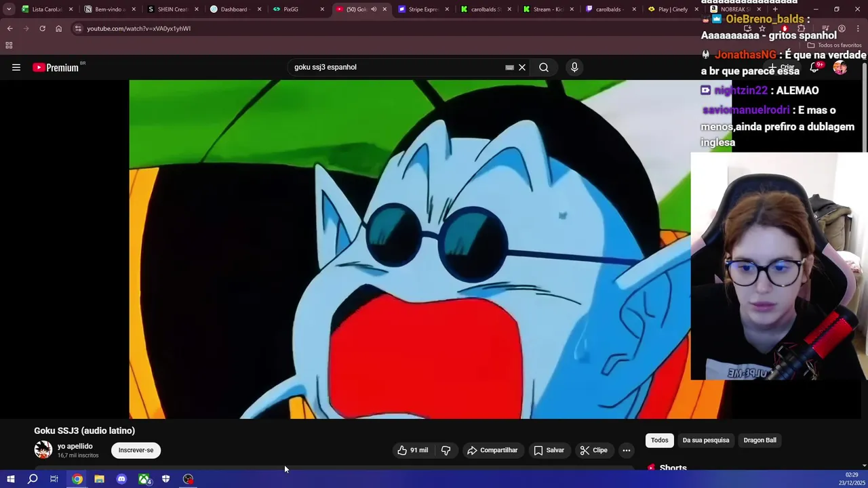Clear the search box text with X

click(522, 67)
